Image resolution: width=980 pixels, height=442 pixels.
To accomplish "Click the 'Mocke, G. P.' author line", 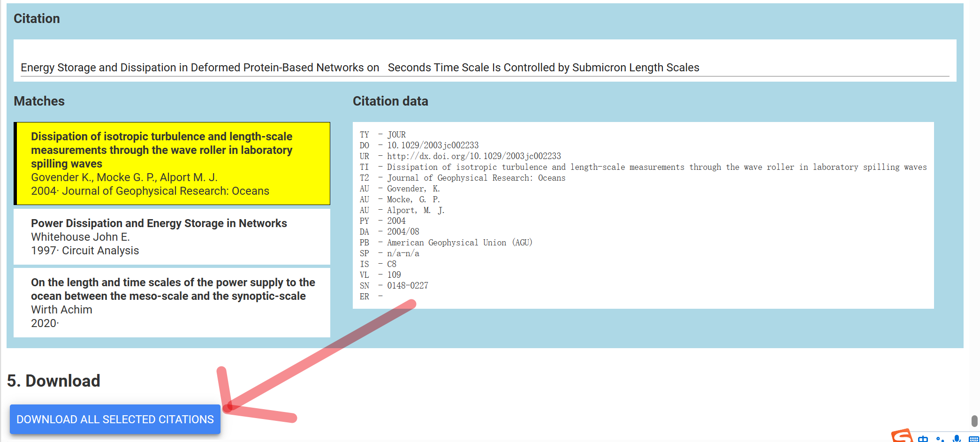I will coord(400,199).
